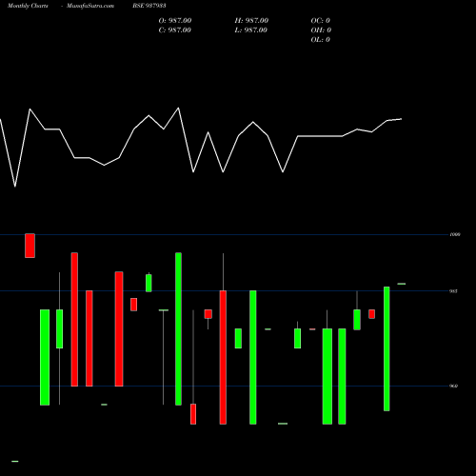The image size is (476, 476).
Task: Click the 'C: 987.00' close value
Action: point(175,30)
